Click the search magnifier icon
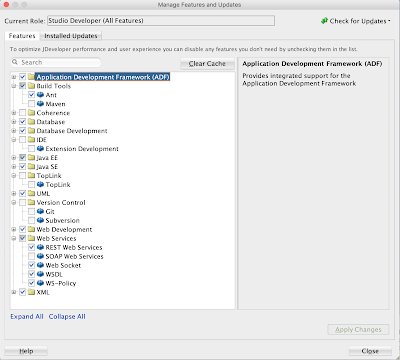 point(15,62)
